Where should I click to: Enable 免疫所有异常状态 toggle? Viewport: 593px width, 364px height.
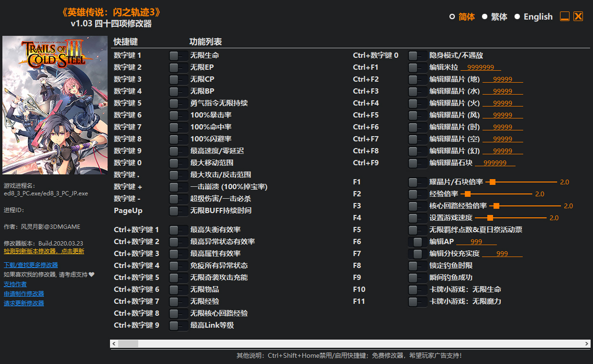pyautogui.click(x=178, y=266)
